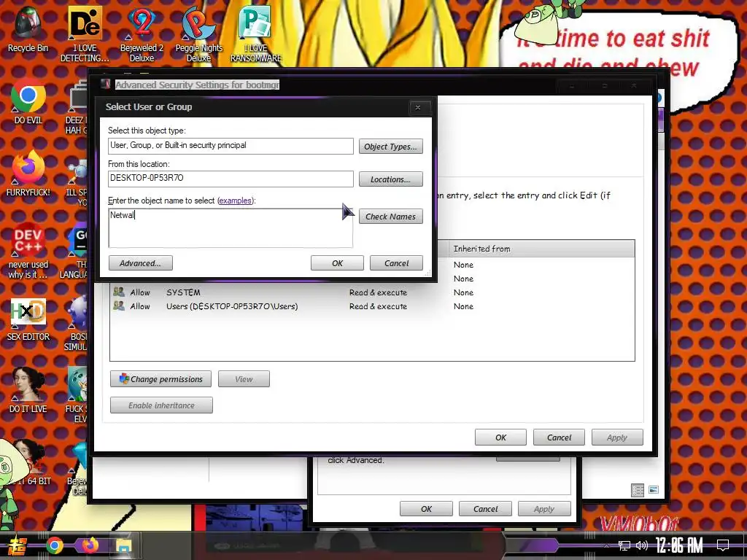Launch Peggle Nights Deluxe desktop shortcut
This screenshot has width=747, height=560.
pos(198,34)
